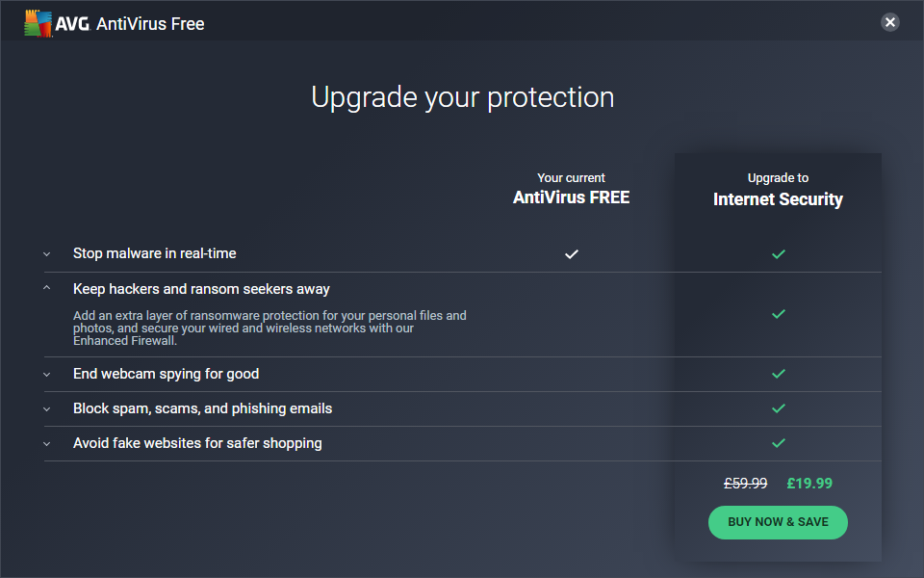Viewport: 924px width, 578px height.
Task: Expand the End webcam spying chevron
Action: 46,374
